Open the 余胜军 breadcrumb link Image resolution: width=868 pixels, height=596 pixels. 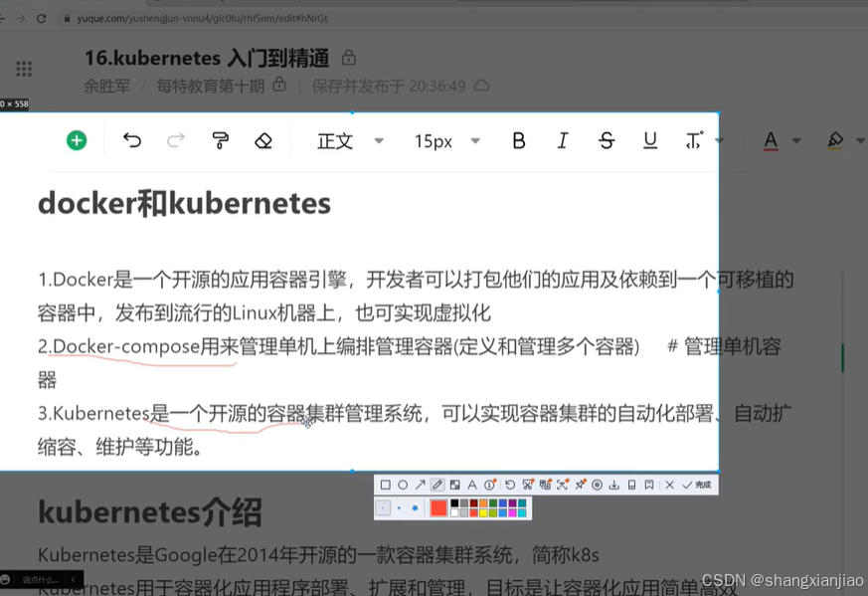(x=106, y=87)
